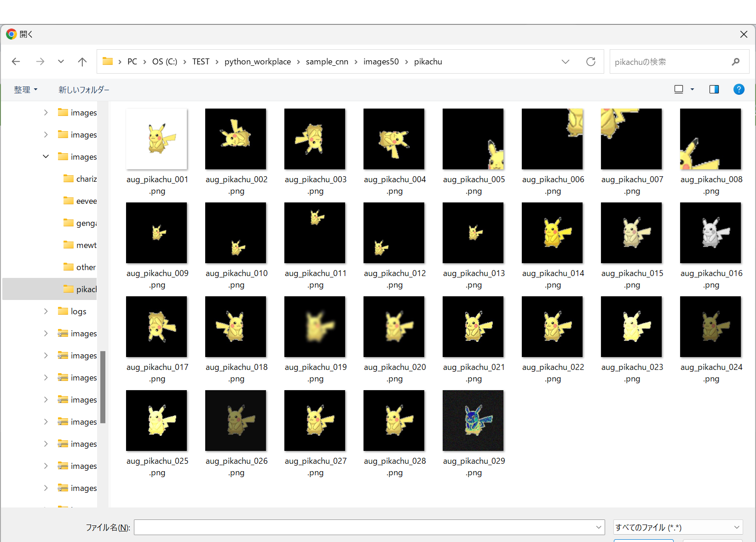Expand the chevron after TEST in the path
This screenshot has height=542, width=756.
[x=217, y=62]
